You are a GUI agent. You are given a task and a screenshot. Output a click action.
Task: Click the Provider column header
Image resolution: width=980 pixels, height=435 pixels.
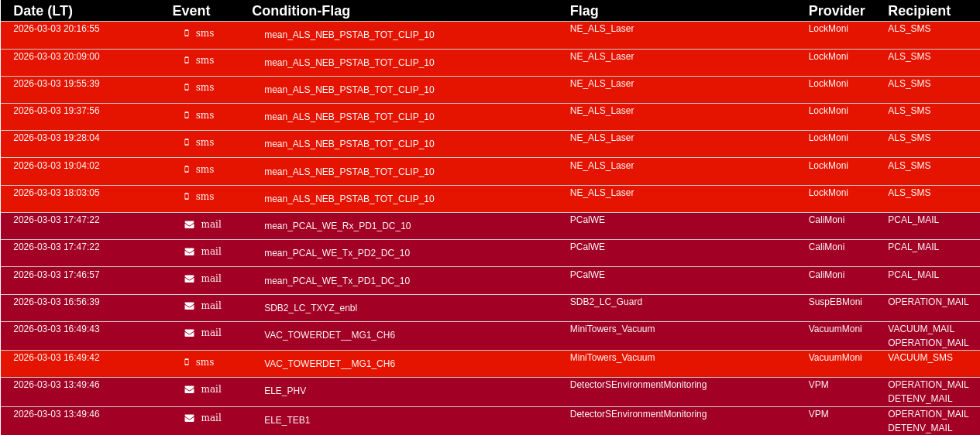836,11
